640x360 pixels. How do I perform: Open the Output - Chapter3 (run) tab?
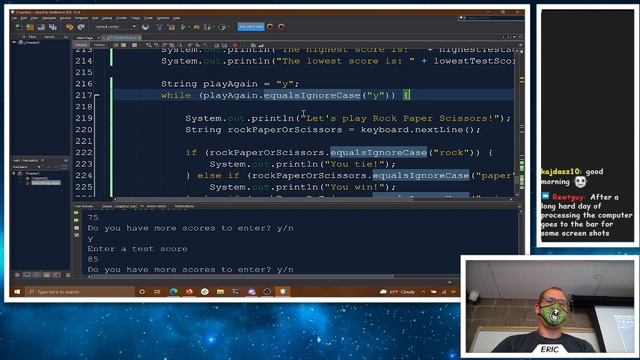click(x=119, y=207)
